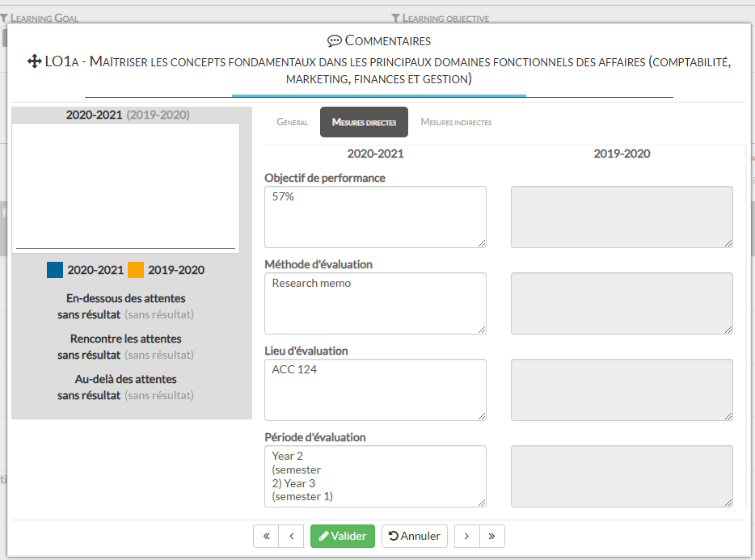Select the Mesures directes tab

pyautogui.click(x=364, y=123)
